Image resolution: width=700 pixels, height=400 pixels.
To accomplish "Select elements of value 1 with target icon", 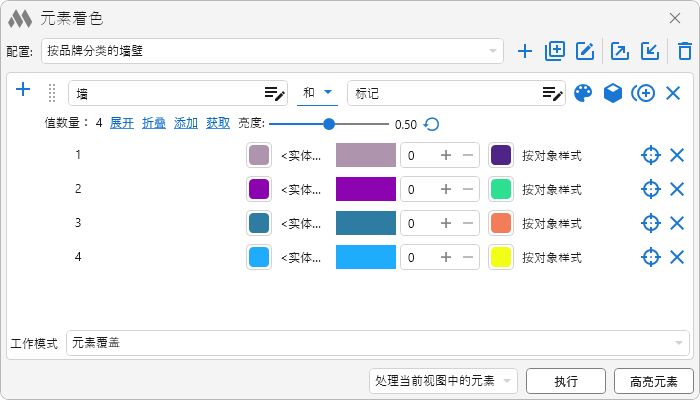I will click(650, 155).
